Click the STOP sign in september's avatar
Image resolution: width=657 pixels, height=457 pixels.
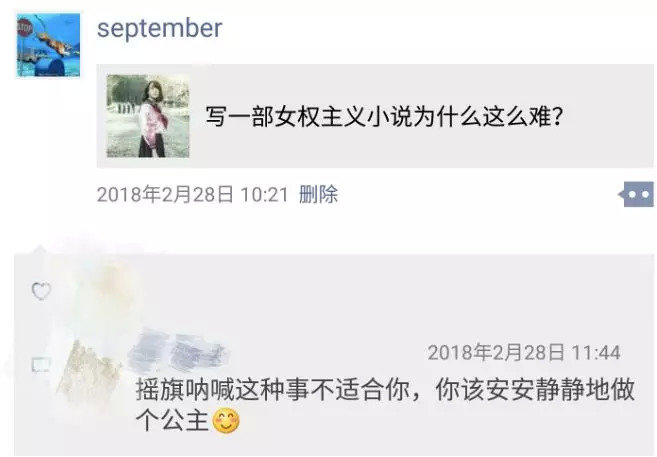pyautogui.click(x=24, y=29)
